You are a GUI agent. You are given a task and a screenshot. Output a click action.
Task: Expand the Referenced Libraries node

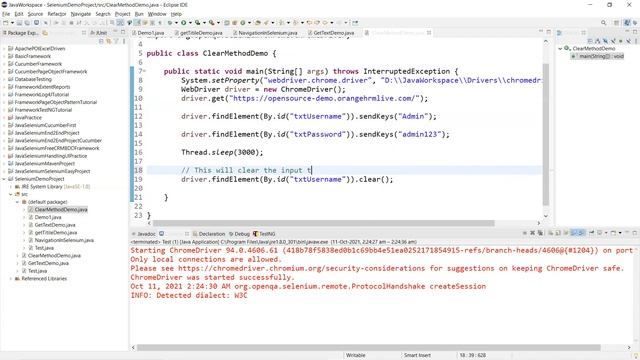(x=11, y=279)
